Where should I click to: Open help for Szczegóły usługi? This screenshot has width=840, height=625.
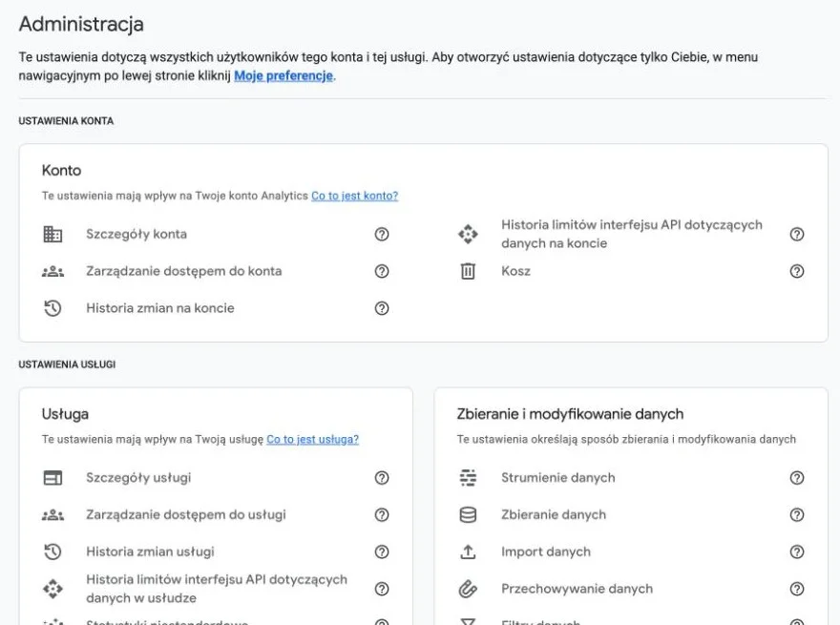tap(382, 478)
